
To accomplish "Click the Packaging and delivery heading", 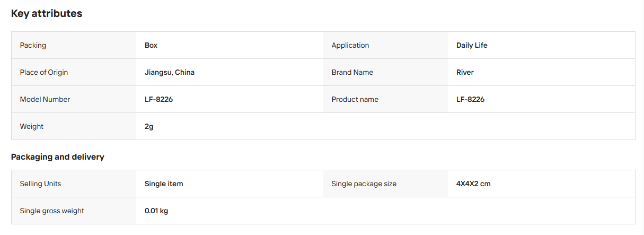I will (x=58, y=157).
